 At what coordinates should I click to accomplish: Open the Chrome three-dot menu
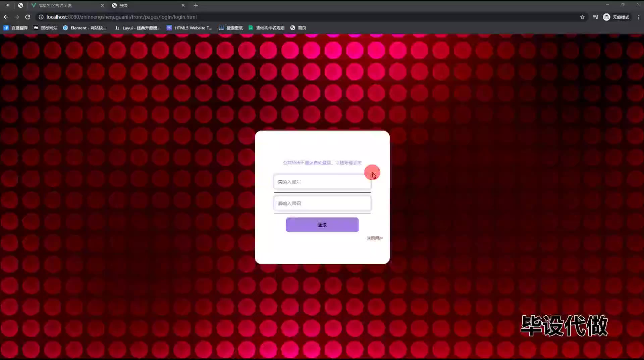click(639, 17)
